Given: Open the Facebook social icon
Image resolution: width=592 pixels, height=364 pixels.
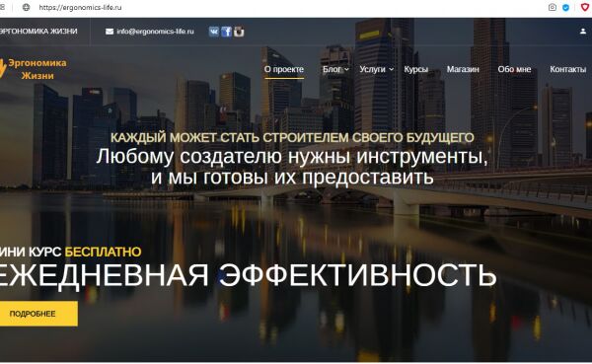Looking at the screenshot, I should [x=226, y=32].
